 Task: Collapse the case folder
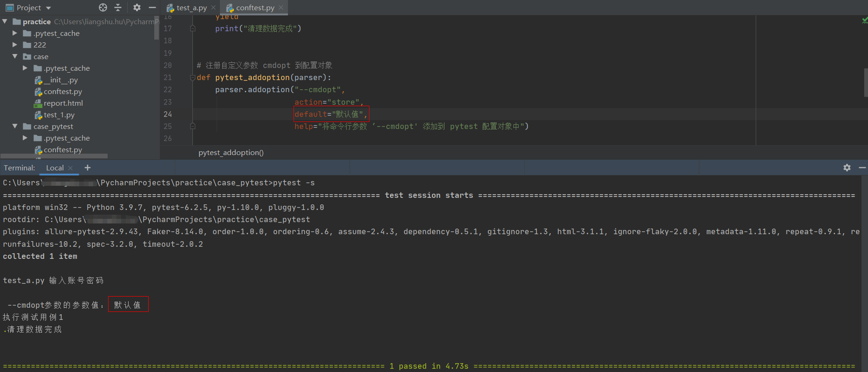[15, 56]
